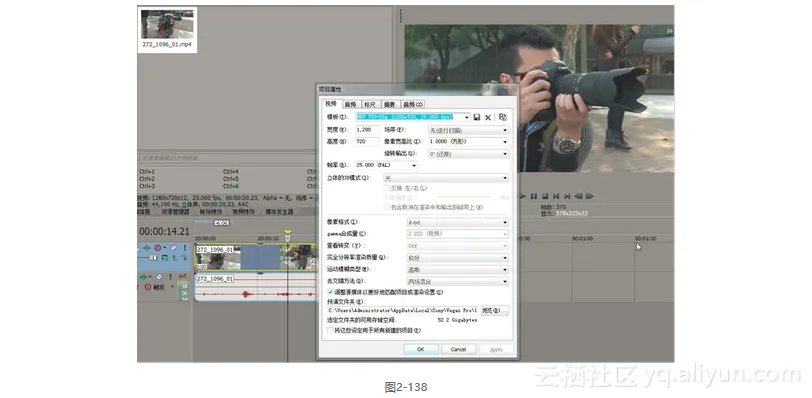Open the 旋转输出 output rotation dropdown
812x398 pixels.
pyautogui.click(x=468, y=154)
